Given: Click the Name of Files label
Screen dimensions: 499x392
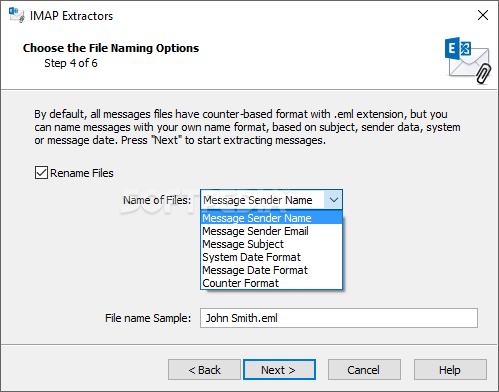Looking at the screenshot, I should 157,200.
